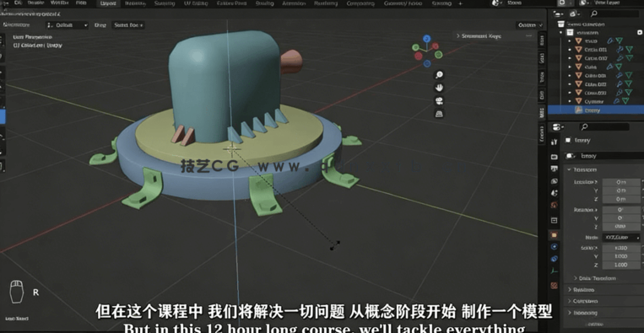Switch to the Shading workspace tab

264,3
